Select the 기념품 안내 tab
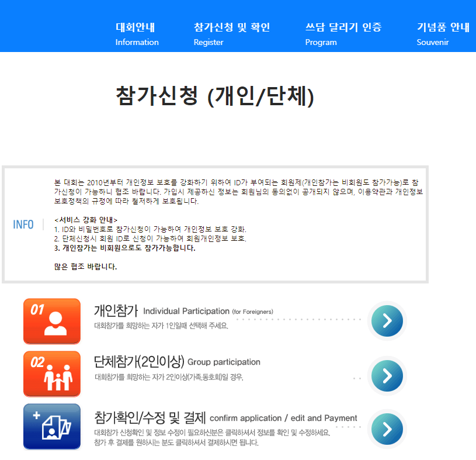Screen dimensions: 476x460 (444, 26)
